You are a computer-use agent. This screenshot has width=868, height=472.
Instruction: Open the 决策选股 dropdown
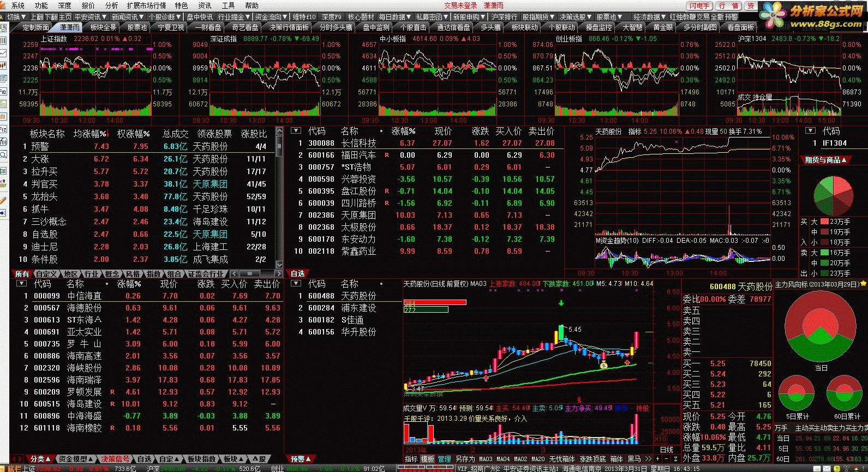pos(575,17)
